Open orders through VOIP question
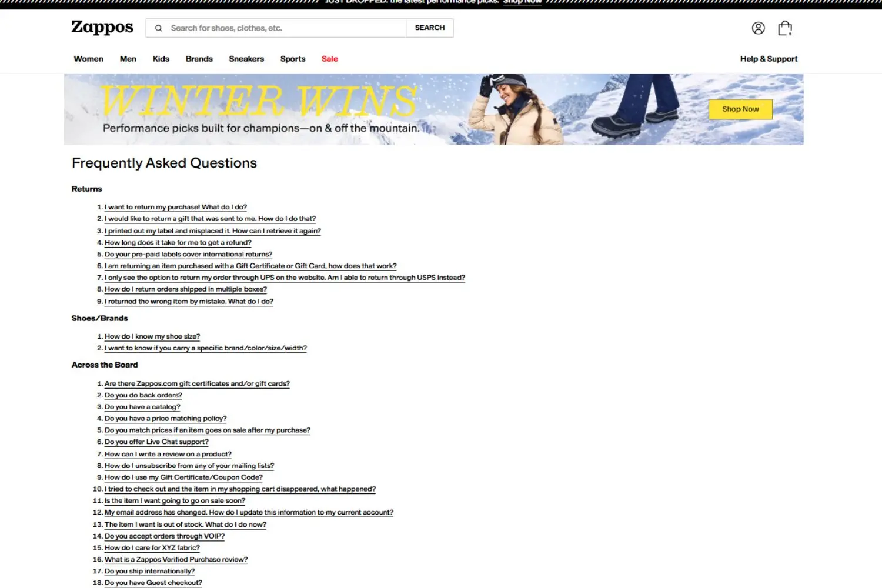Image resolution: width=882 pixels, height=588 pixels. coord(165,536)
